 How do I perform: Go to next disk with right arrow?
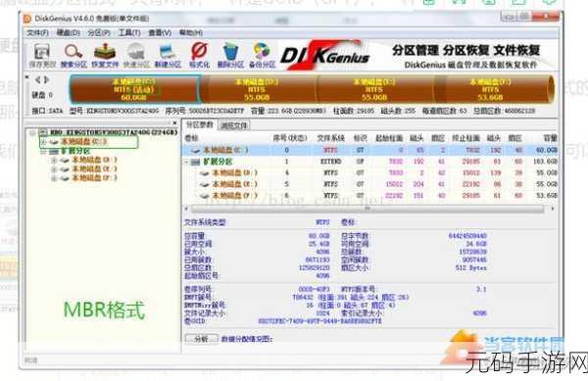[46, 79]
